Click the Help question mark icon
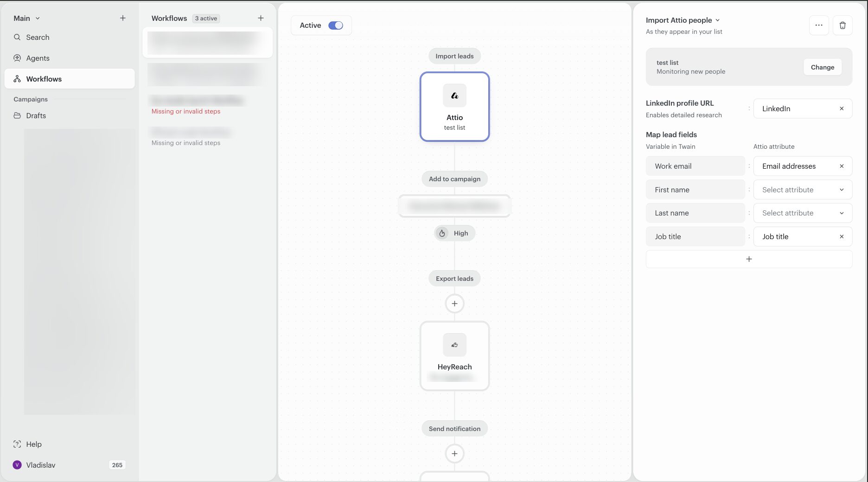The height and width of the screenshot is (482, 868). (x=17, y=444)
